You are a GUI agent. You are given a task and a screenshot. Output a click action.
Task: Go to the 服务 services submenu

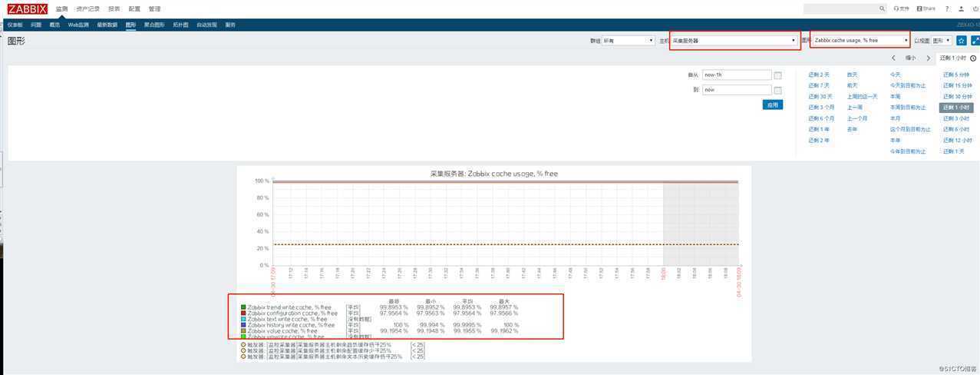click(230, 25)
